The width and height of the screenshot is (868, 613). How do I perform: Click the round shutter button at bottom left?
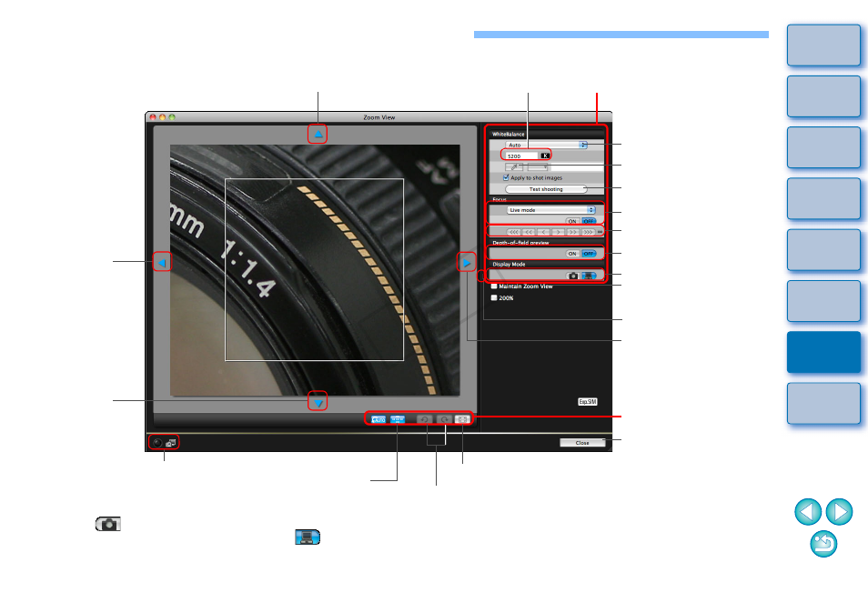pyautogui.click(x=157, y=443)
